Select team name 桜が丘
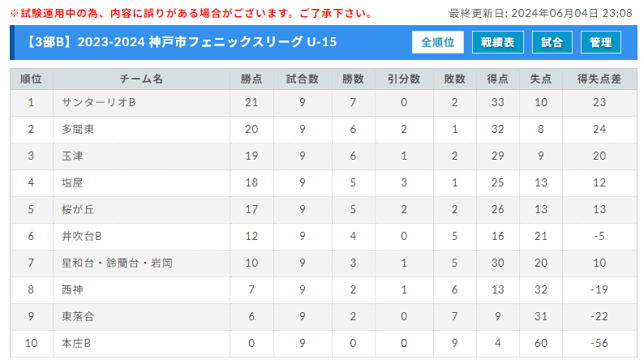This screenshot has width=644, height=364. (78, 209)
